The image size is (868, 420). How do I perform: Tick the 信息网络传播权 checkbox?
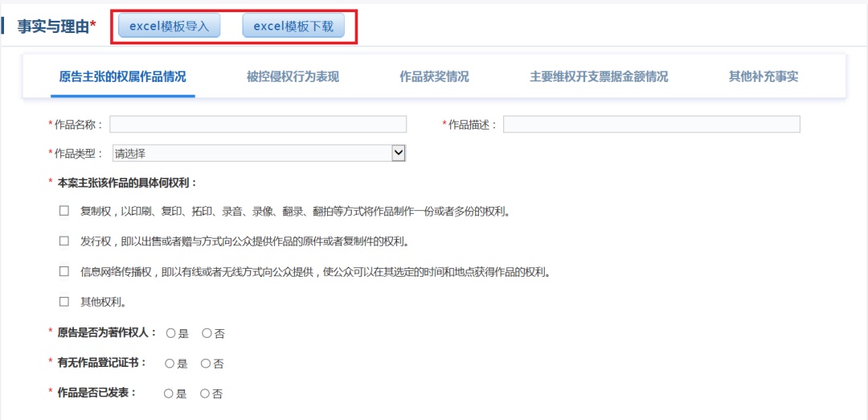64,271
